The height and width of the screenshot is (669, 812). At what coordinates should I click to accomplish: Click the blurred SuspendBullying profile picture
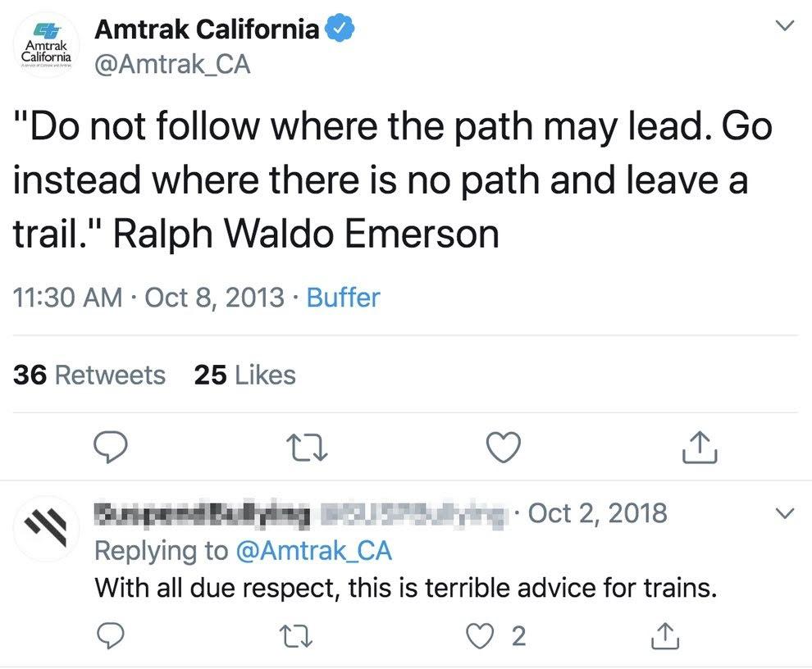click(47, 528)
